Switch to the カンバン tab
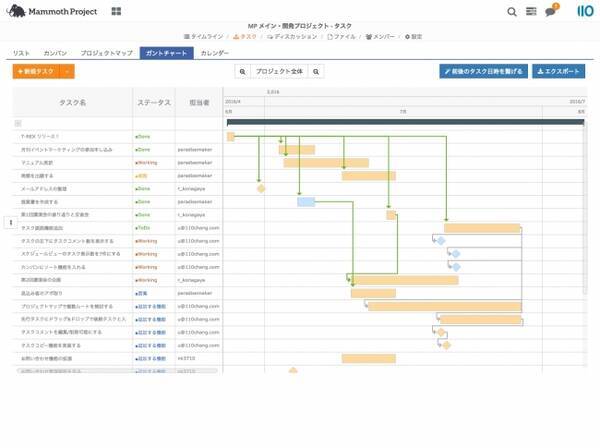Screen dimensions: 600x448 click(x=55, y=52)
